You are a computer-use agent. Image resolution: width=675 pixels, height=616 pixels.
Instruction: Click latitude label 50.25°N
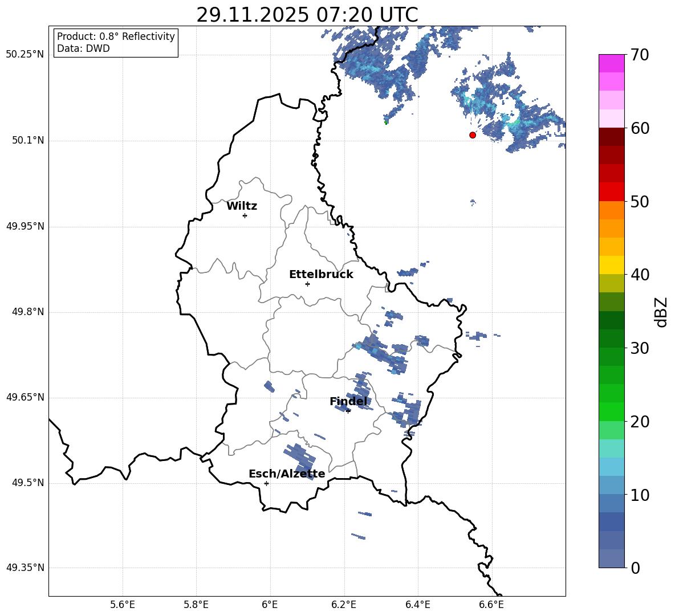[25, 55]
